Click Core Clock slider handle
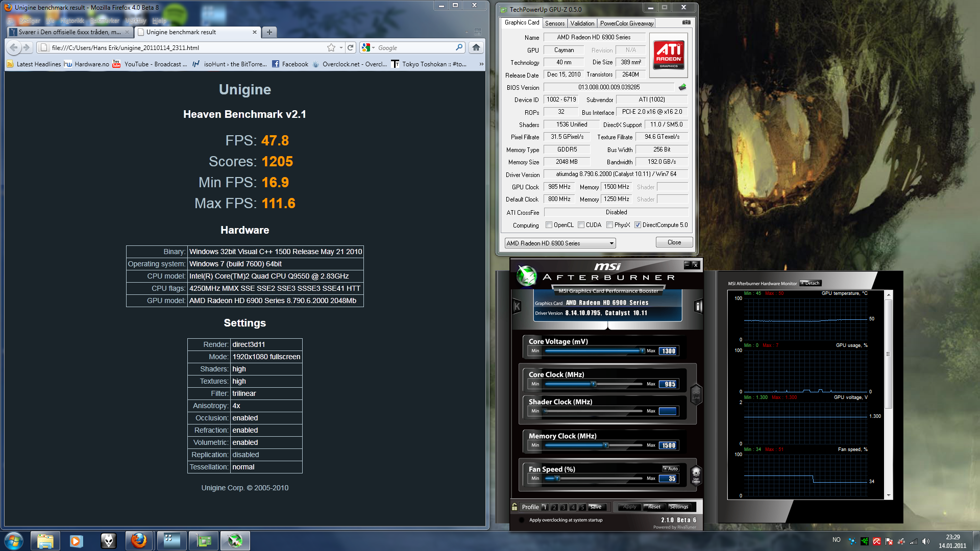 click(x=593, y=384)
